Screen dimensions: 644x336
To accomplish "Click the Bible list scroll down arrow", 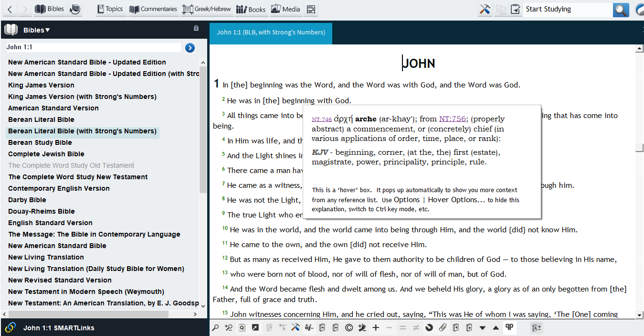I will click(203, 306).
